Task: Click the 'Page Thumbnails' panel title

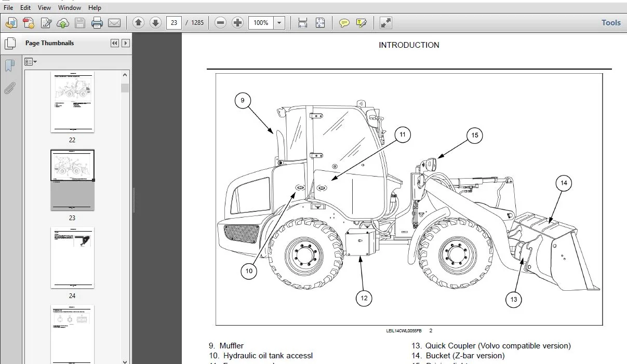Action: [x=49, y=43]
